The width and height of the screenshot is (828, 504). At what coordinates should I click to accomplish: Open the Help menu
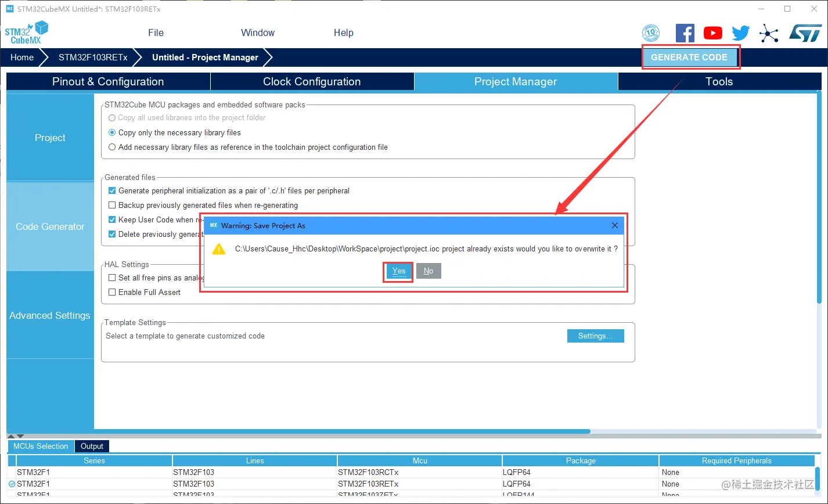tap(344, 33)
